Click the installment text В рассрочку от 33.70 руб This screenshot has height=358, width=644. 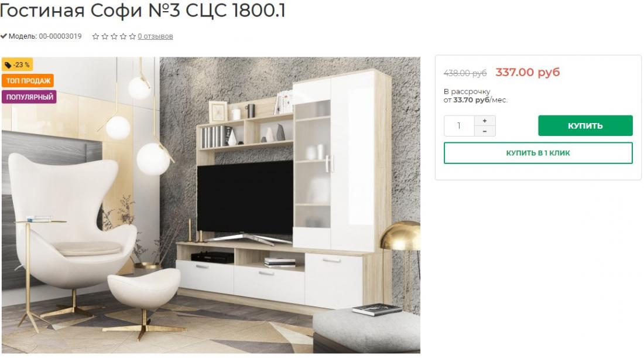[x=475, y=96]
